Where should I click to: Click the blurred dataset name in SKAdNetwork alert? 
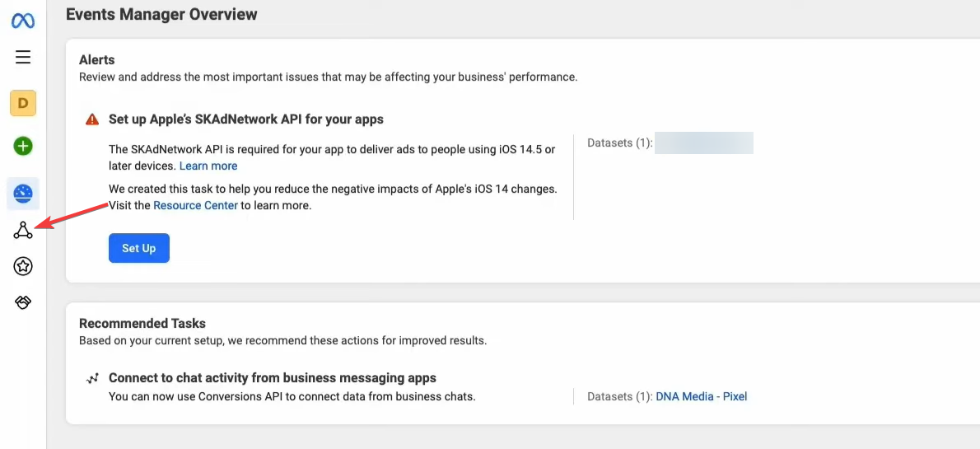pos(704,143)
